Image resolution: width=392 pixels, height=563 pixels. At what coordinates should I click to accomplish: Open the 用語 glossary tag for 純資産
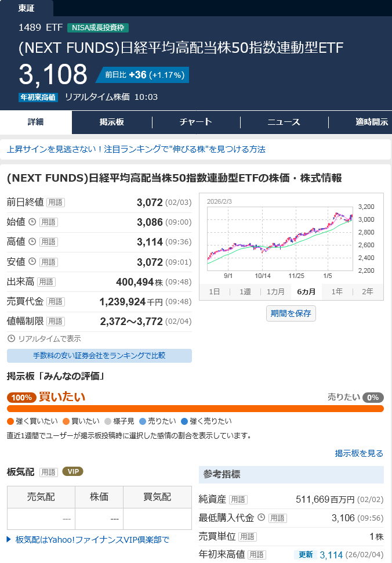238,499
